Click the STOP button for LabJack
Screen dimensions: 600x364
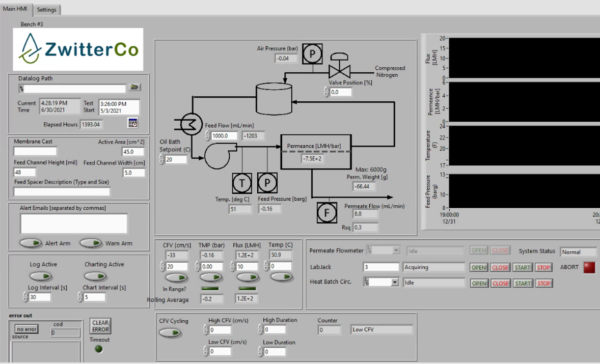pyautogui.click(x=543, y=267)
